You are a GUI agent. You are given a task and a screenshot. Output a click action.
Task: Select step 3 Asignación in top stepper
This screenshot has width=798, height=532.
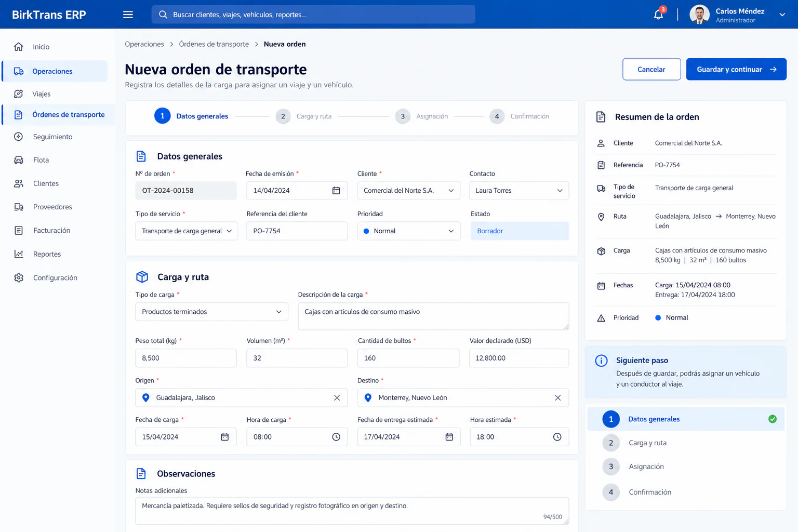coord(421,116)
